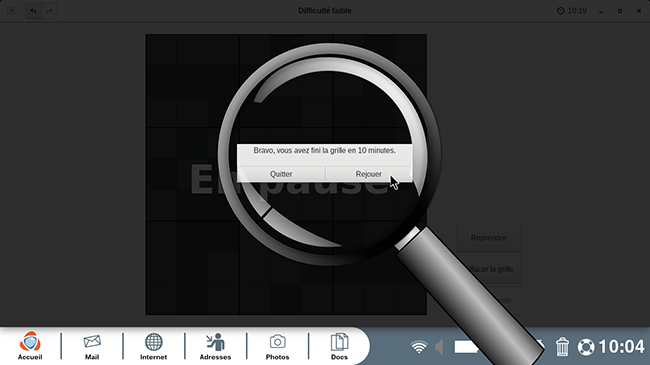650x365 pixels.
Task: Click the Rejouer button to replay
Action: pos(369,174)
